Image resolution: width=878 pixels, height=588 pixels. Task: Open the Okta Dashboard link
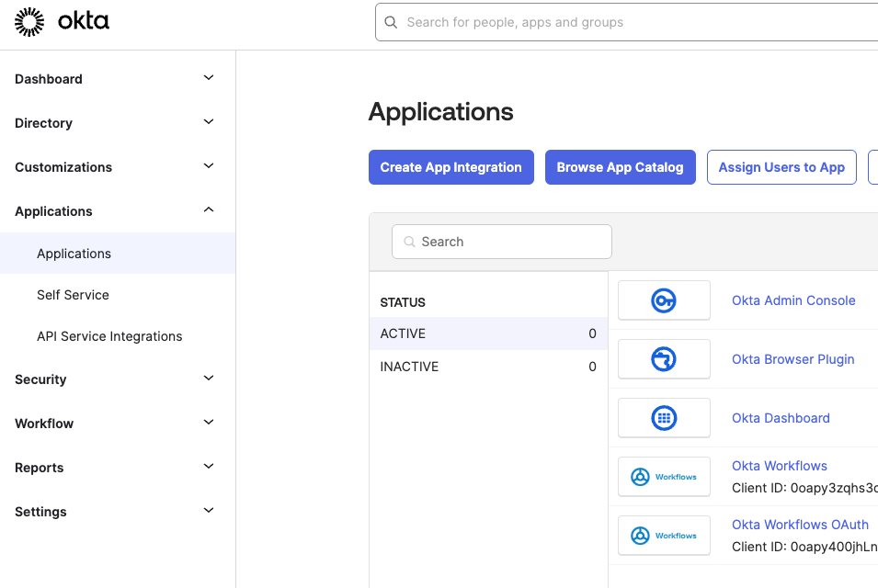click(781, 418)
